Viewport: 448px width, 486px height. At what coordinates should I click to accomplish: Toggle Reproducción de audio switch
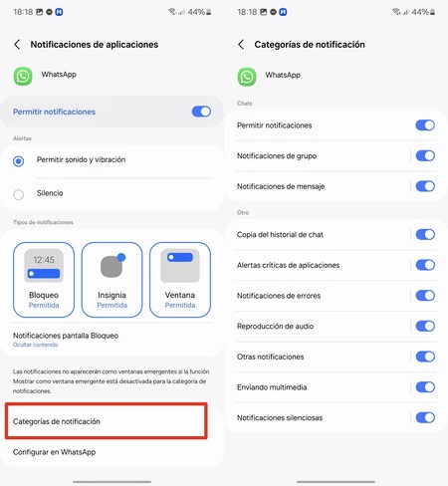(425, 326)
